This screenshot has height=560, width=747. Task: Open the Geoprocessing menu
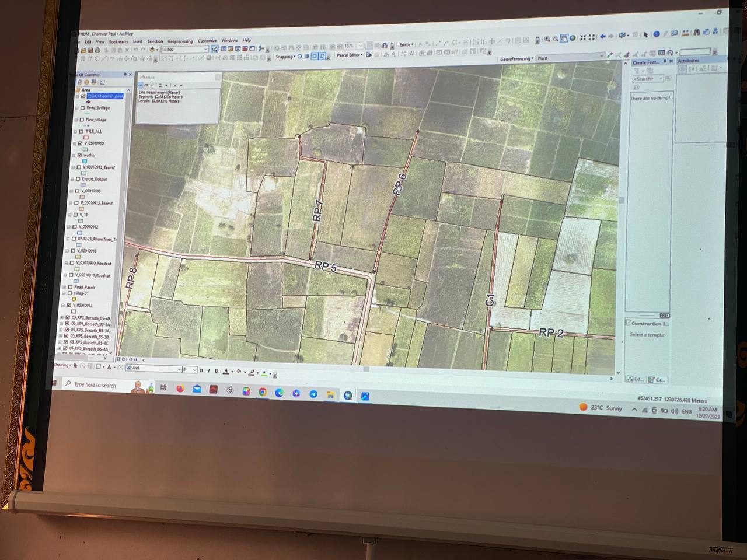click(180, 41)
